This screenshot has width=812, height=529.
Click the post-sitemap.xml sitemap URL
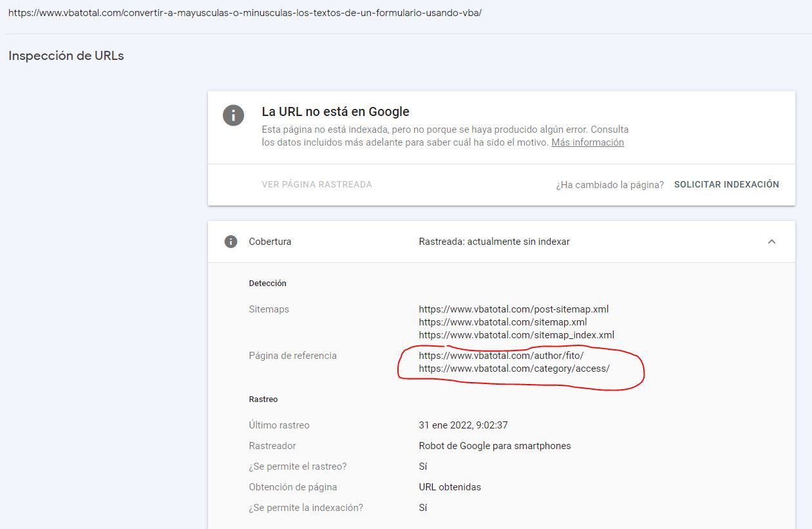[513, 309]
